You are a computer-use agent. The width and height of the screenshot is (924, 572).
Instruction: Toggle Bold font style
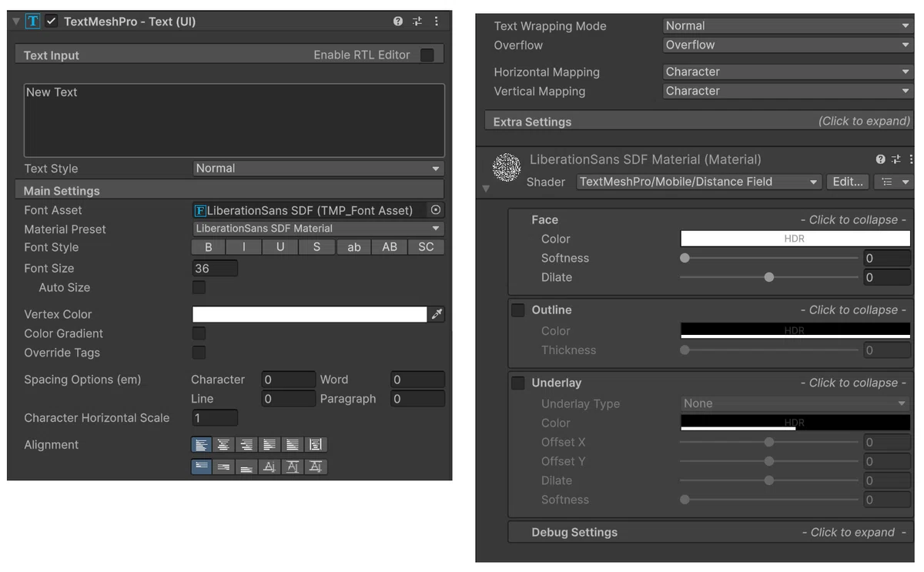[209, 247]
